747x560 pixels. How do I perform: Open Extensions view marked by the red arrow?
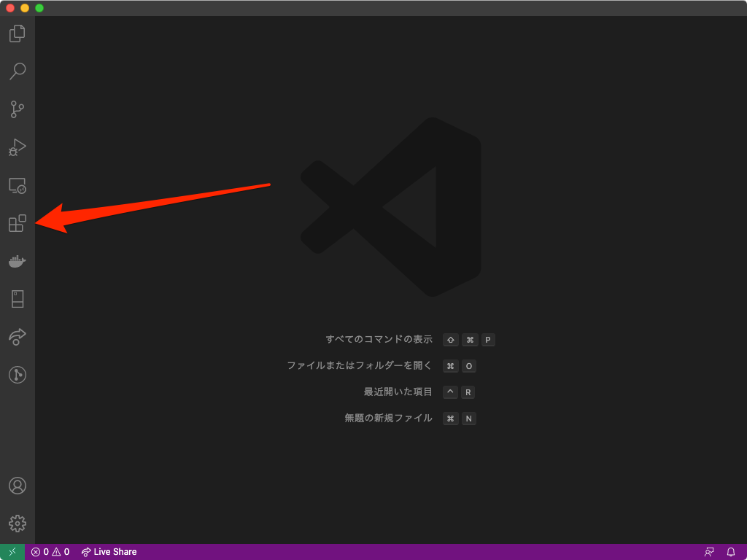[x=16, y=224]
